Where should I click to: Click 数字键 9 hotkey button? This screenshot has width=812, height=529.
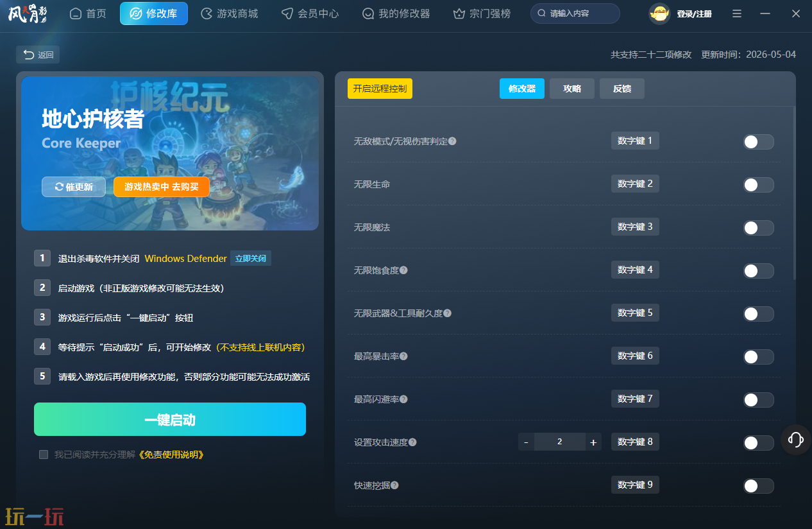click(x=635, y=485)
